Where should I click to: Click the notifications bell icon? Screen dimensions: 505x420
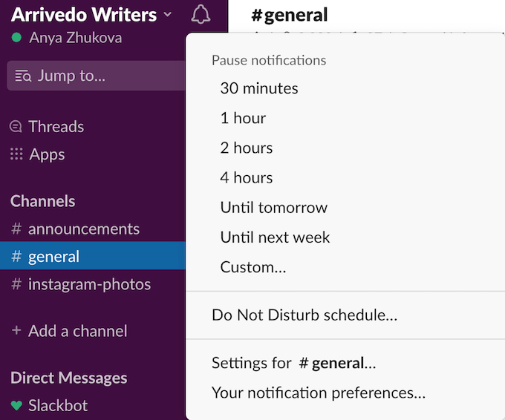(x=201, y=14)
